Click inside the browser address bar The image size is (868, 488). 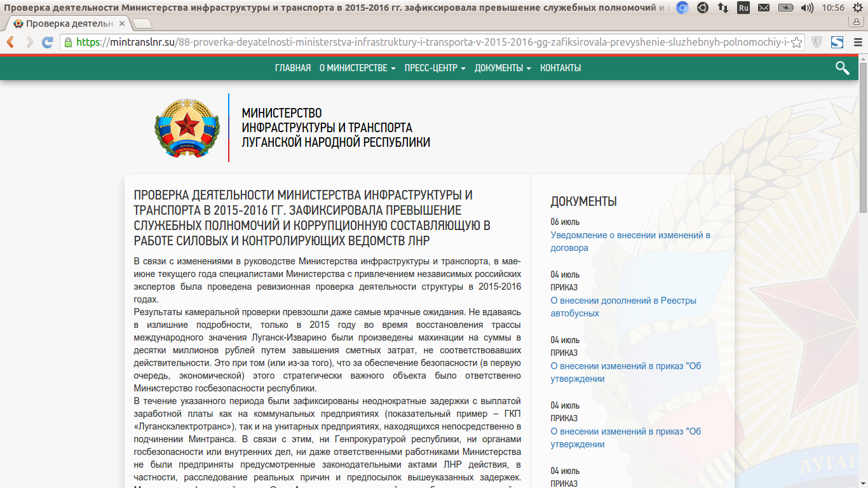tap(381, 42)
